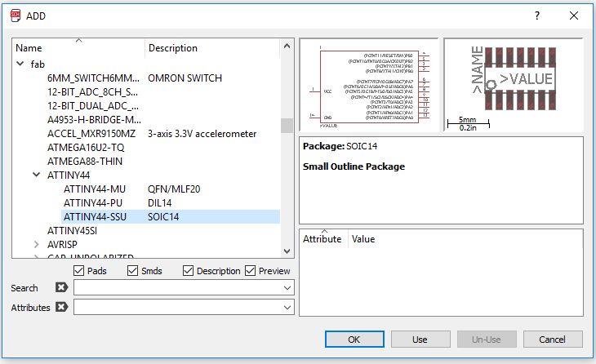
Task: Select the ACCEL_MXR9150MZ device
Action: click(91, 134)
